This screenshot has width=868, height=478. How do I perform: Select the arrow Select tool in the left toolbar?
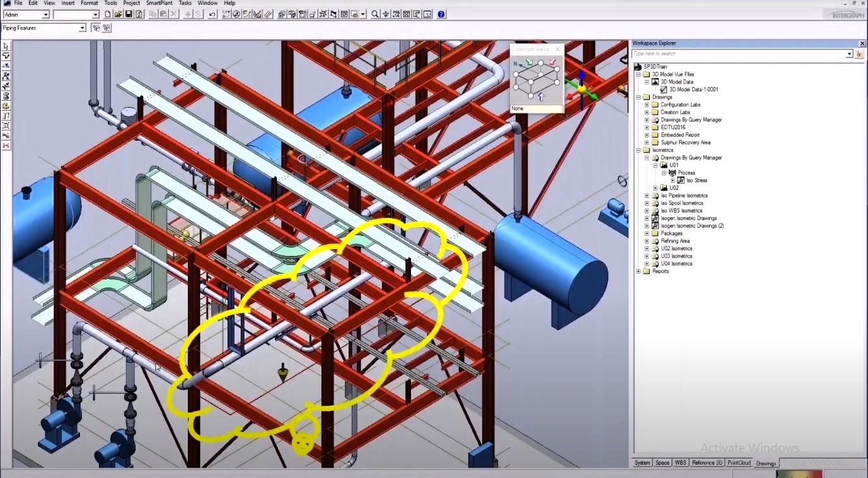[x=6, y=45]
